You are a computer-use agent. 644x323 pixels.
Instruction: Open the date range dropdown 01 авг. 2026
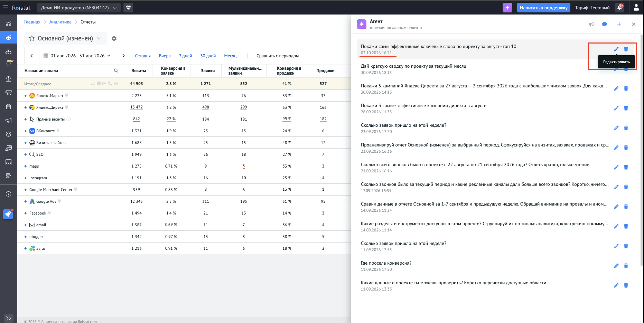pyautogui.click(x=77, y=56)
